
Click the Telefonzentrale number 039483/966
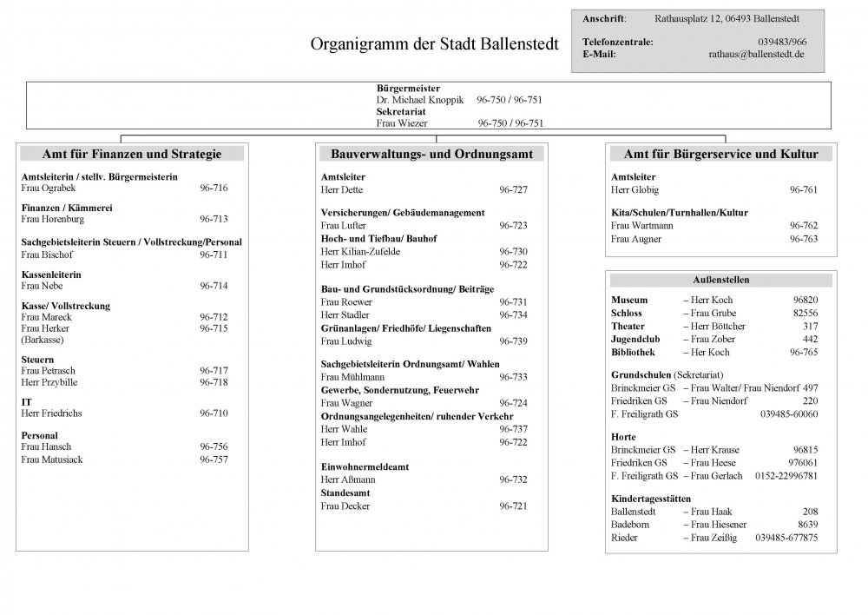[x=781, y=42]
